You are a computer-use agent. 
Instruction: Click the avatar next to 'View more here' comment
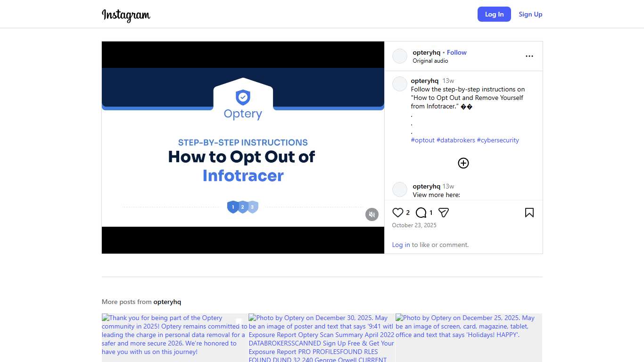[x=400, y=189]
